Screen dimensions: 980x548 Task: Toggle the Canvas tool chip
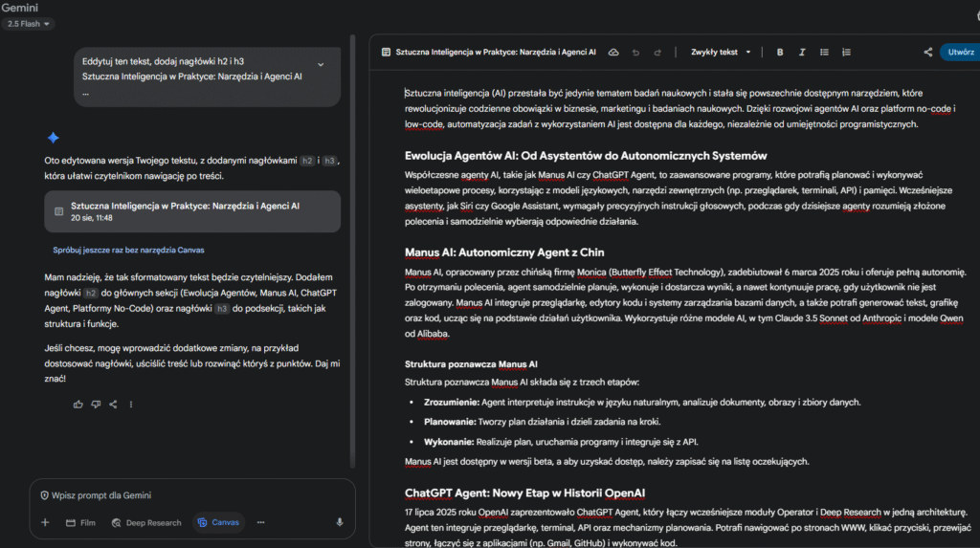coord(218,522)
